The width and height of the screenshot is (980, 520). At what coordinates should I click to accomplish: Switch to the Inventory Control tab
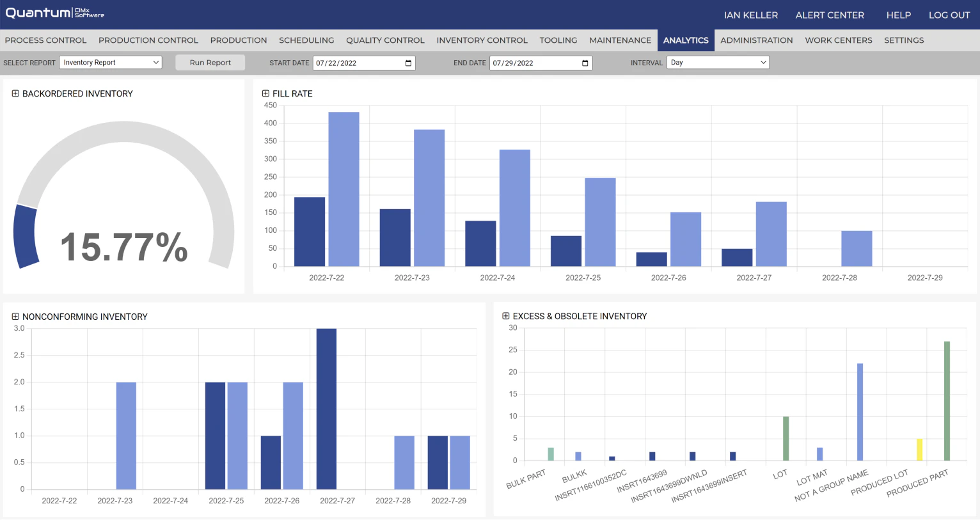click(x=482, y=40)
